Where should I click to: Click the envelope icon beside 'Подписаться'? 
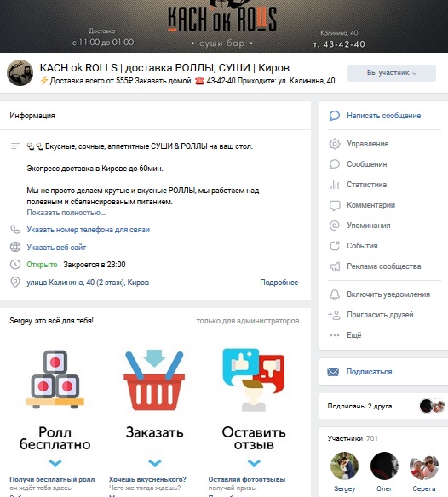[333, 372]
